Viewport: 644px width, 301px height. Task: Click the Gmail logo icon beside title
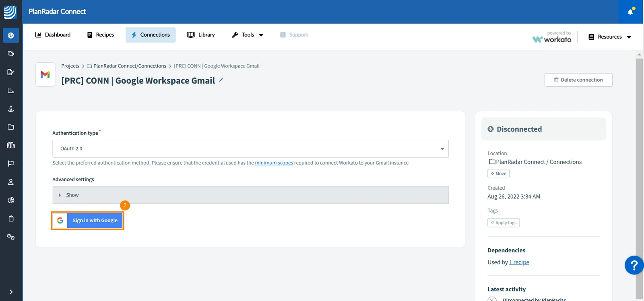pos(45,74)
